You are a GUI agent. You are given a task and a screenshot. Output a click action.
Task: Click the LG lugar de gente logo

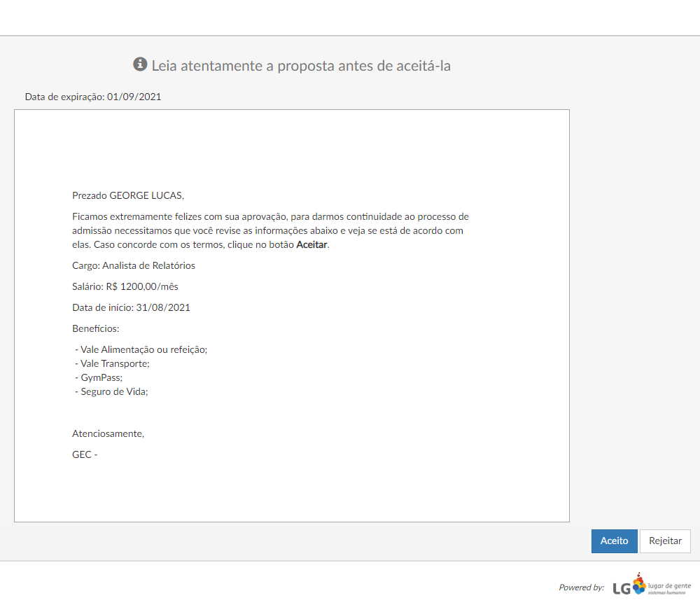coord(652,586)
